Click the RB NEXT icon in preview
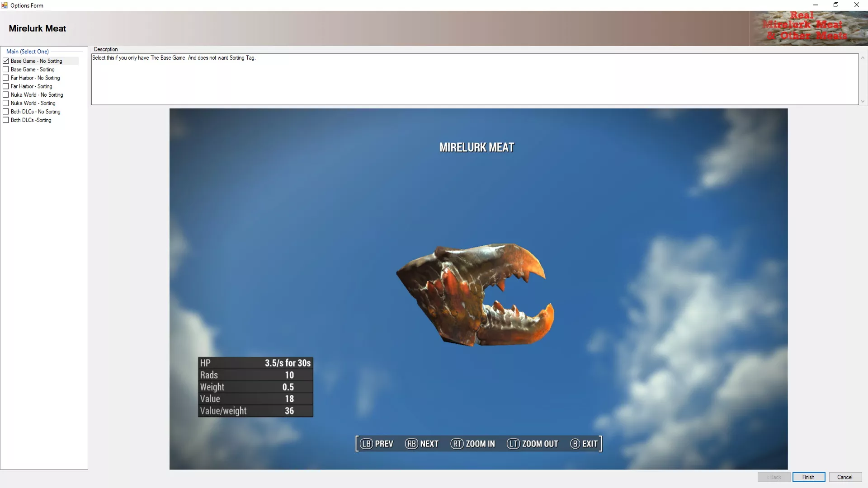868x488 pixels. pyautogui.click(x=411, y=444)
